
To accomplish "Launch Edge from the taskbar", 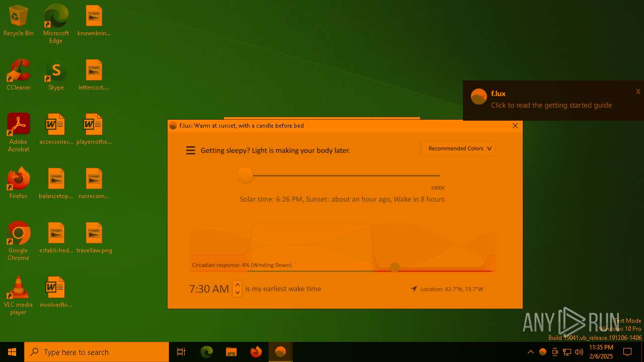I will (x=206, y=352).
